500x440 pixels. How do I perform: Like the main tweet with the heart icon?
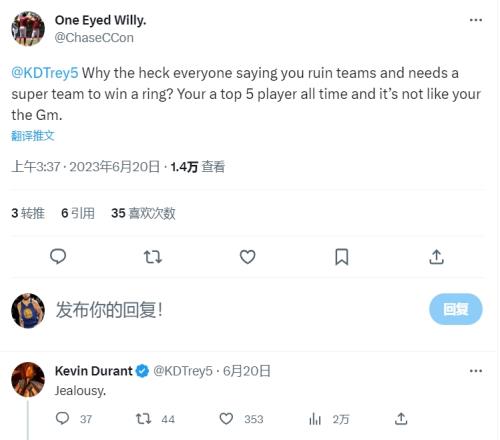click(247, 257)
